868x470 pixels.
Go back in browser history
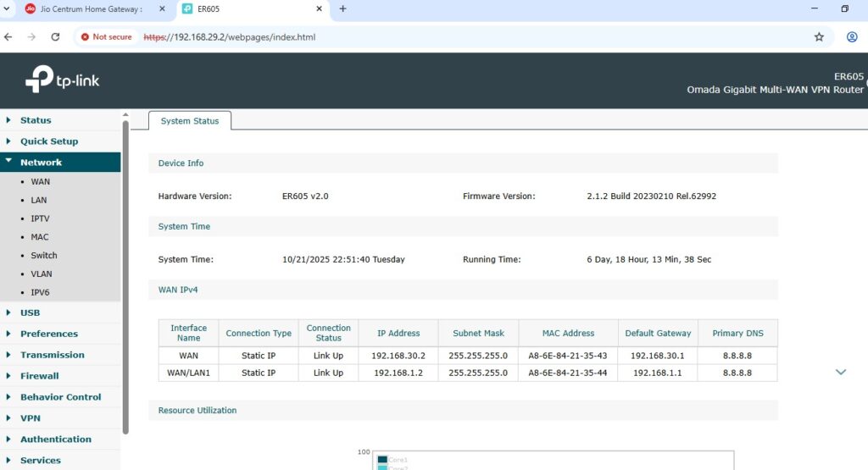click(x=8, y=37)
